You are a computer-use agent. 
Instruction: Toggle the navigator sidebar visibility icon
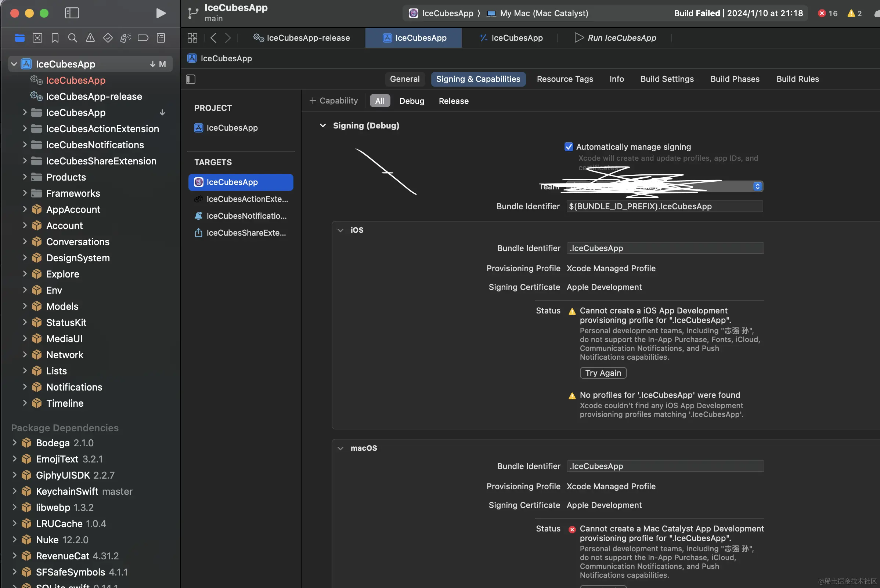coord(72,13)
